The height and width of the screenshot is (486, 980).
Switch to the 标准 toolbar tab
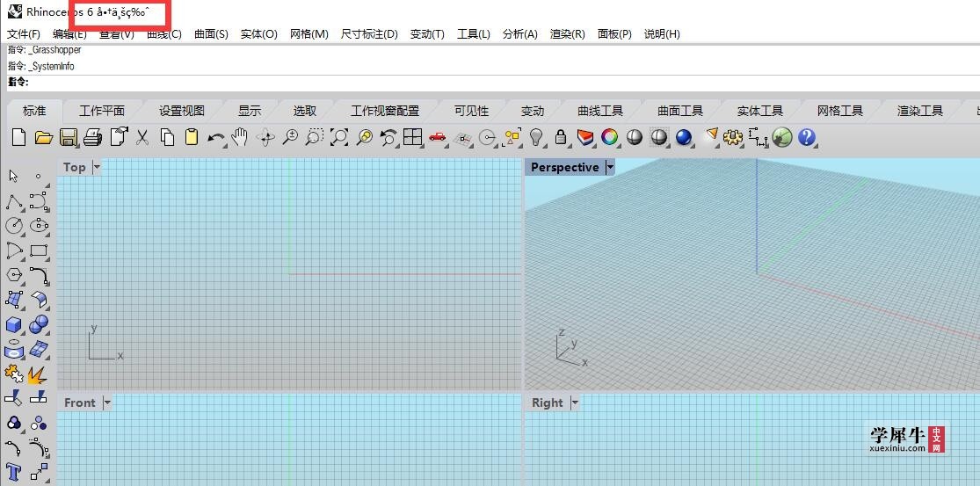[x=34, y=111]
